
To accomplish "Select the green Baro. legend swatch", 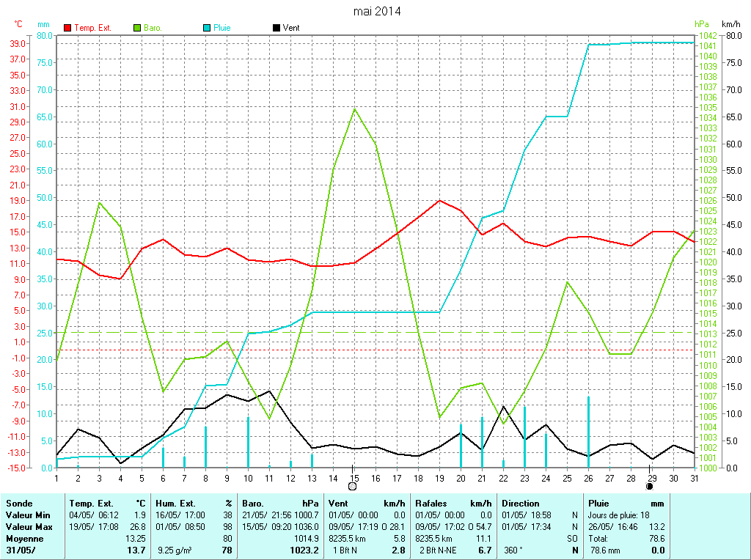I will tap(137, 28).
